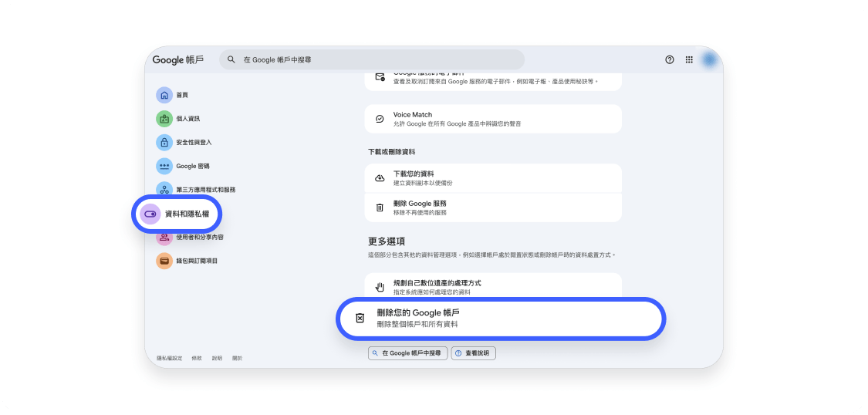Open 錢包與訂閱項目 wallet icon

coord(164,261)
